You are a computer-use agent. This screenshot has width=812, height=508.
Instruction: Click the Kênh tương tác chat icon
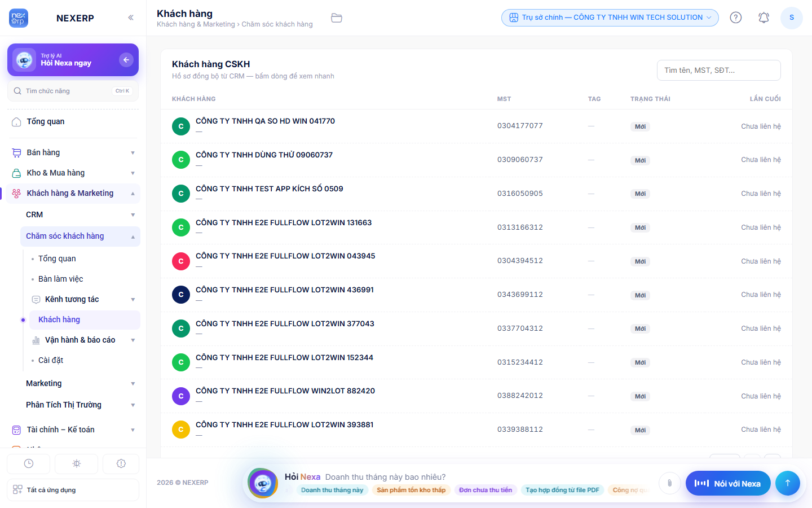point(36,299)
